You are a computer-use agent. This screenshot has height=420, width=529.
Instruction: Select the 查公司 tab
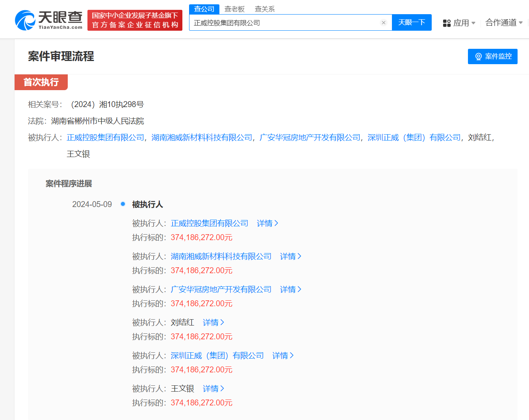pos(204,9)
